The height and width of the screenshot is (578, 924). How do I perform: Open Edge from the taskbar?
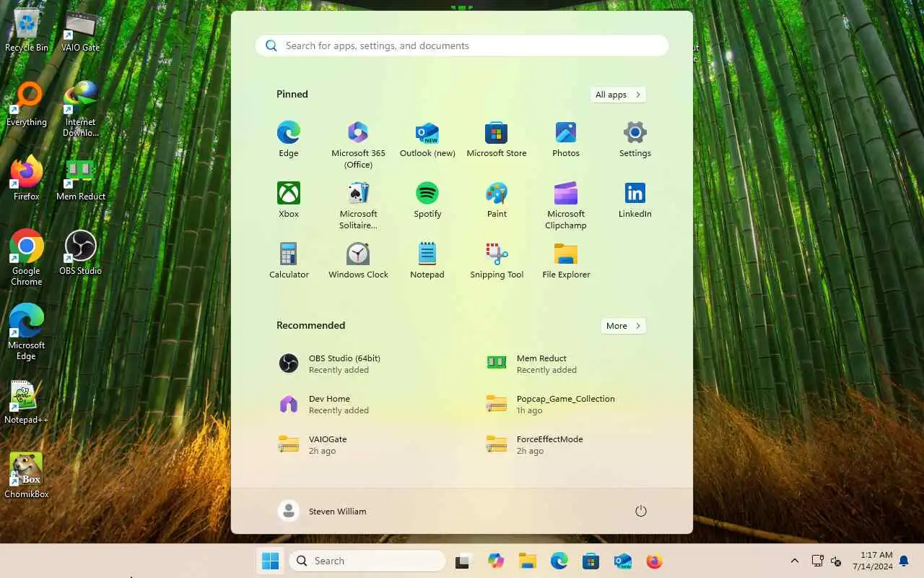coord(559,561)
